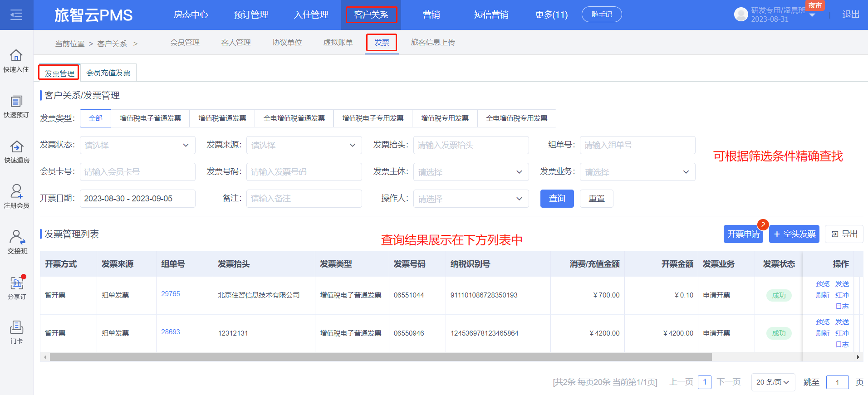The height and width of the screenshot is (395, 868).
Task: Click the horizontal table scrollbar
Action: pyautogui.click(x=381, y=357)
